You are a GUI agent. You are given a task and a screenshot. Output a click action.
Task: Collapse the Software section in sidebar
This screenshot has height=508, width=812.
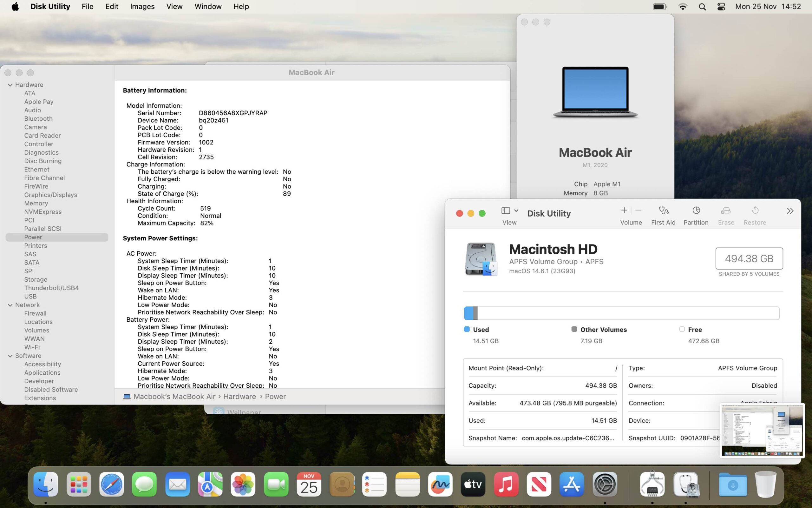10,356
